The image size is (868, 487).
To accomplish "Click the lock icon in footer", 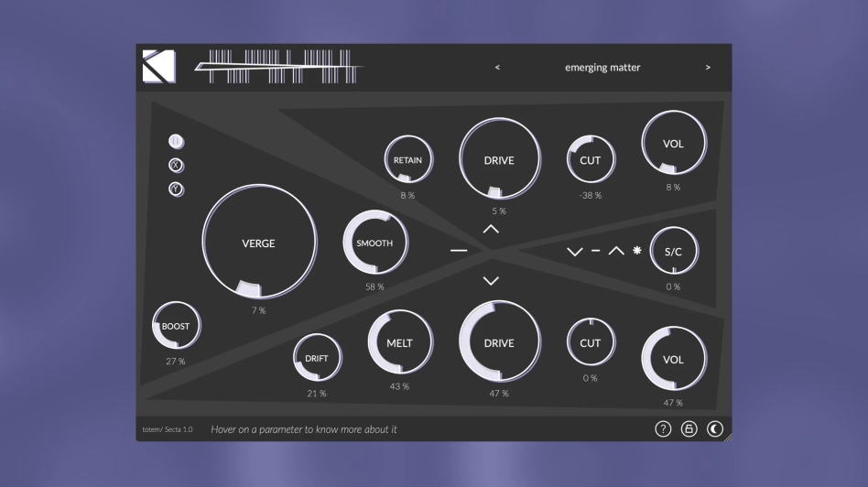I will [x=689, y=428].
